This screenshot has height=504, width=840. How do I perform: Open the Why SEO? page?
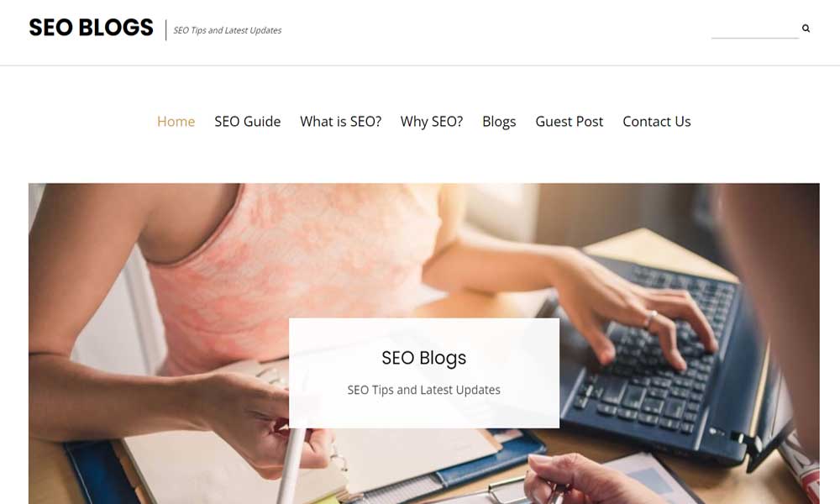(432, 122)
